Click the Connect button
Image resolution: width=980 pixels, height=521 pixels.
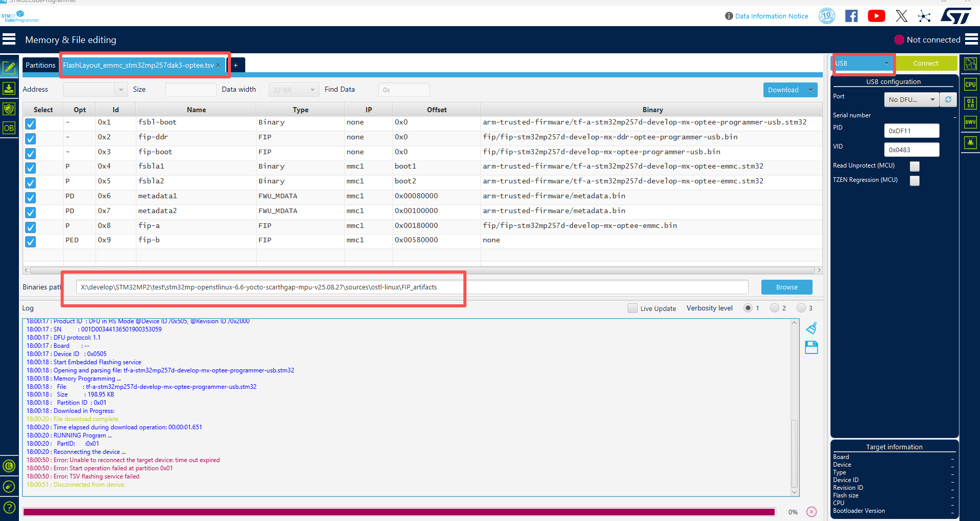tap(926, 63)
